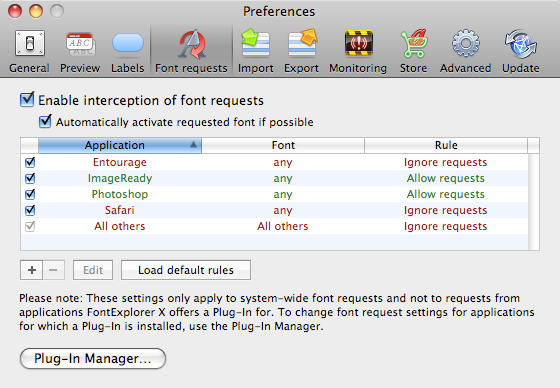
Task: Toggle Automatically activate requested font checkbox
Action: 45,121
